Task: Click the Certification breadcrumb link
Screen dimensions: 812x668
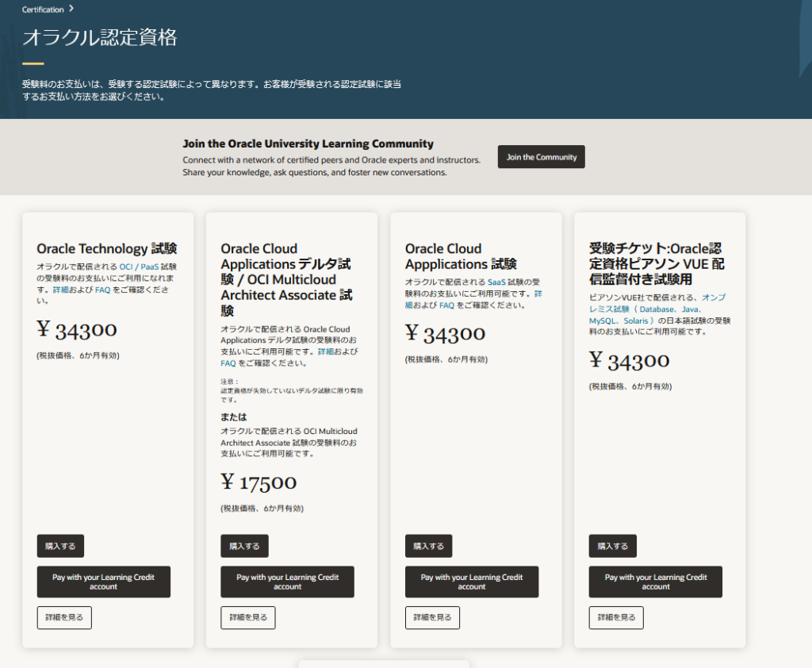Action: point(43,10)
